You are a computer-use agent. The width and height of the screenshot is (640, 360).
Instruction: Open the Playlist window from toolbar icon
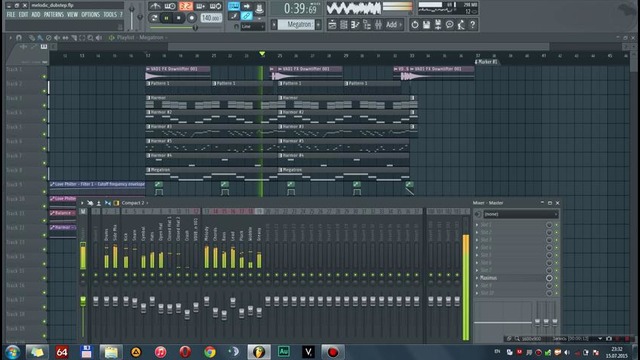click(x=332, y=25)
